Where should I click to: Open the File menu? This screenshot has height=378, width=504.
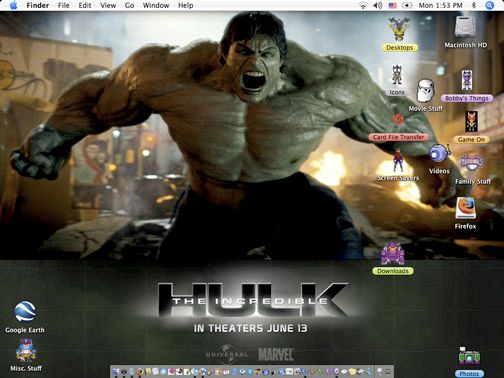point(63,5)
